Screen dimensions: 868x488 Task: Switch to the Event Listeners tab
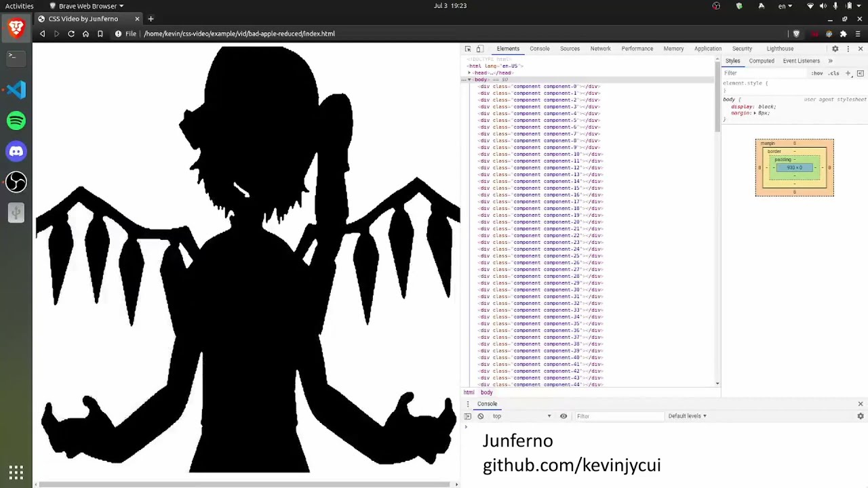802,61
